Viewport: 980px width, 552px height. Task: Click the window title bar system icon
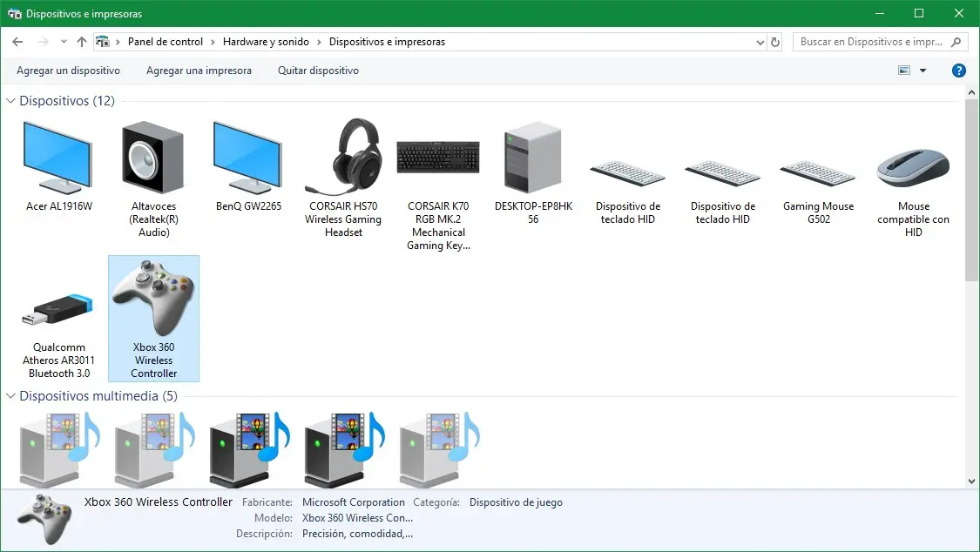(x=15, y=13)
